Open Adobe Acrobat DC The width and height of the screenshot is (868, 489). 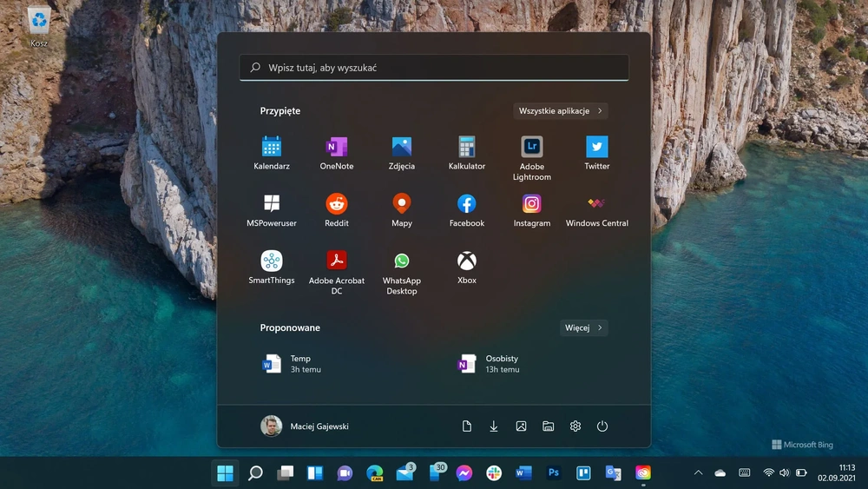point(337,273)
